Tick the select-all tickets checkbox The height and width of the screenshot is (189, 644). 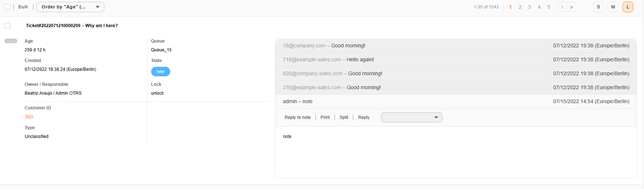7,7
